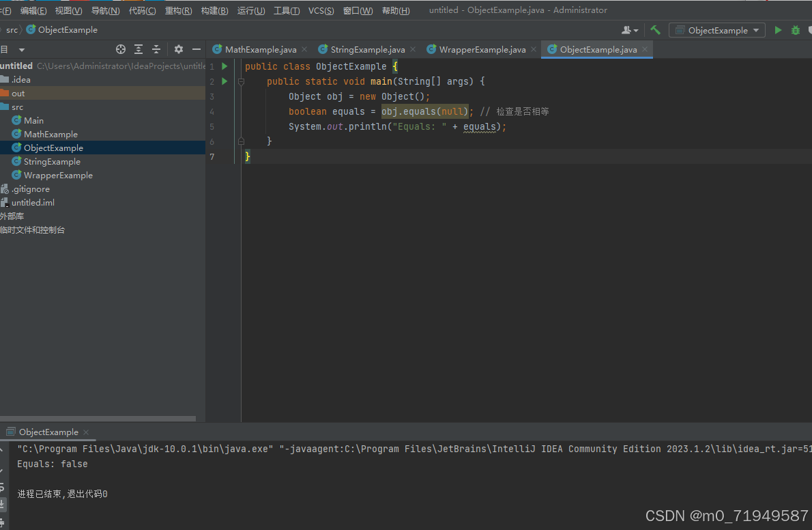Click the Build Project hammer icon
Image resolution: width=812 pixels, height=530 pixels.
tap(654, 30)
